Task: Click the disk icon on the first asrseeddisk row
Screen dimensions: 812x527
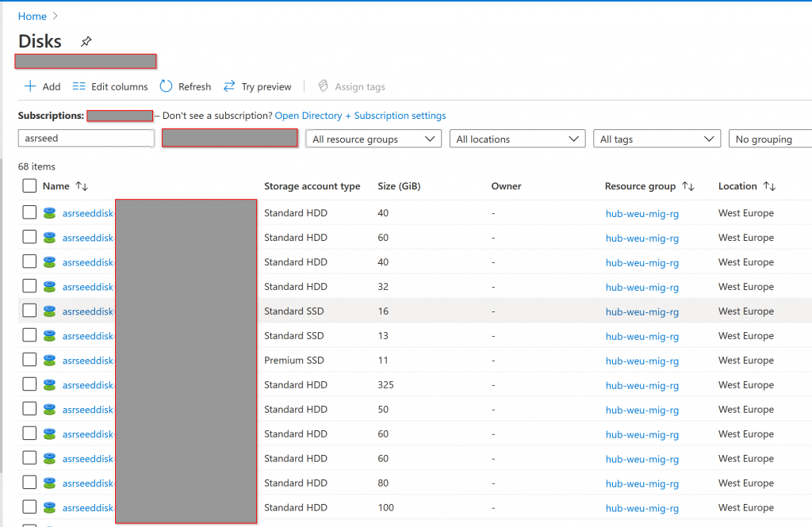Action: pyautogui.click(x=49, y=212)
